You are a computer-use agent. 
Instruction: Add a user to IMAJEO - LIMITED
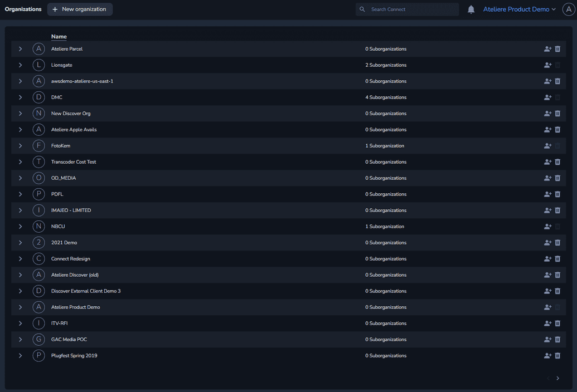click(547, 210)
